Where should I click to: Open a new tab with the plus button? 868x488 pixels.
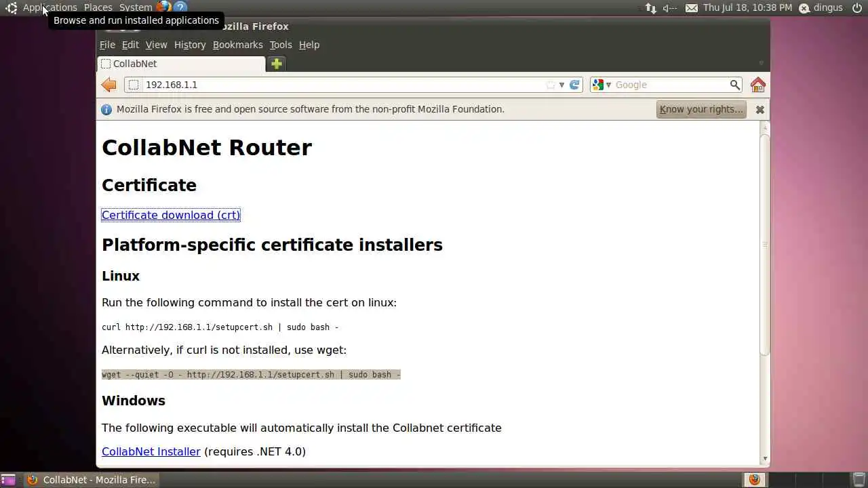click(276, 64)
